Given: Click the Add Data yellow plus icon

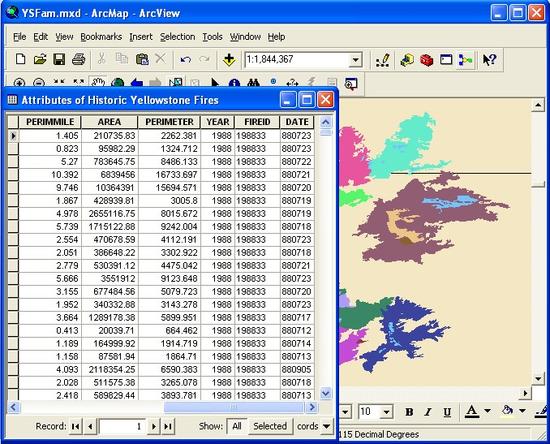Looking at the screenshot, I should 229,60.
